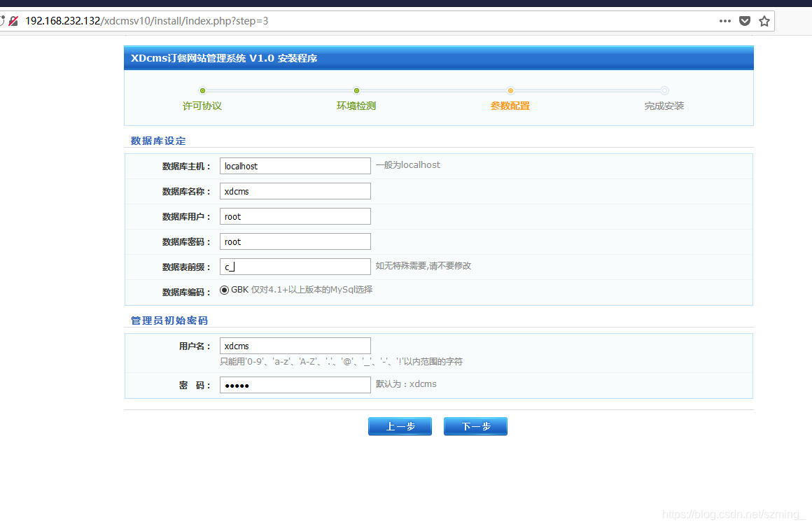The width and height of the screenshot is (812, 527).
Task: Focus the address bar URL text
Action: coord(146,21)
